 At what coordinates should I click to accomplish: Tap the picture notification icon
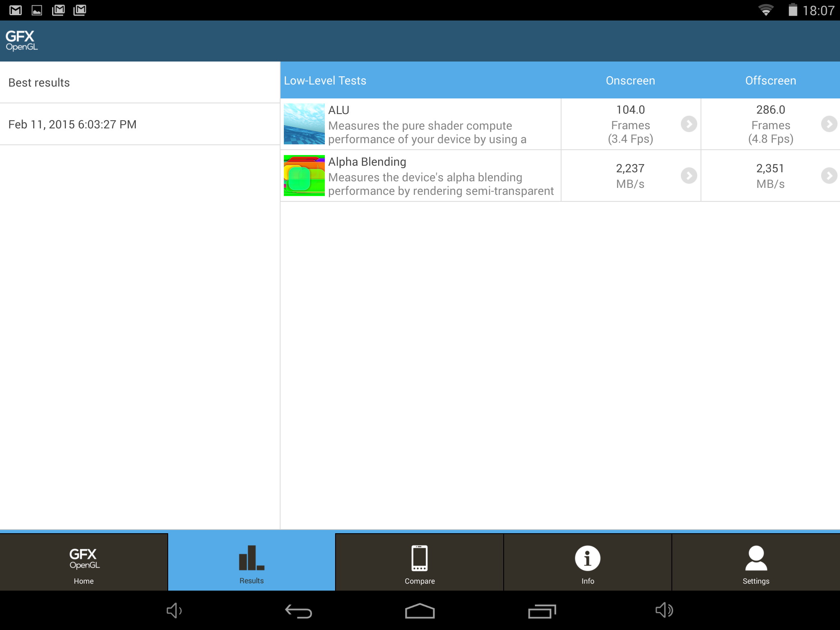click(37, 10)
